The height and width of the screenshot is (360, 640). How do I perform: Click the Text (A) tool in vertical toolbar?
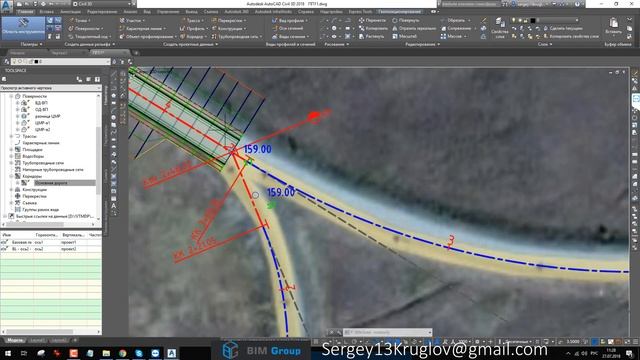(x=113, y=206)
